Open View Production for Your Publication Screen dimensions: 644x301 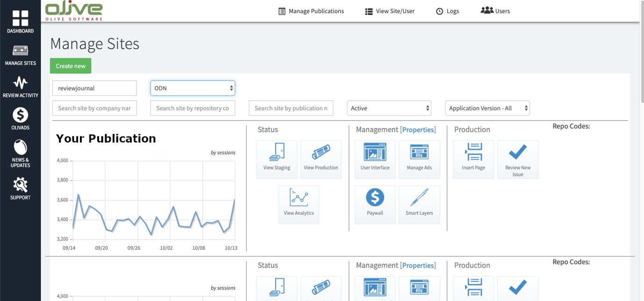(321, 159)
